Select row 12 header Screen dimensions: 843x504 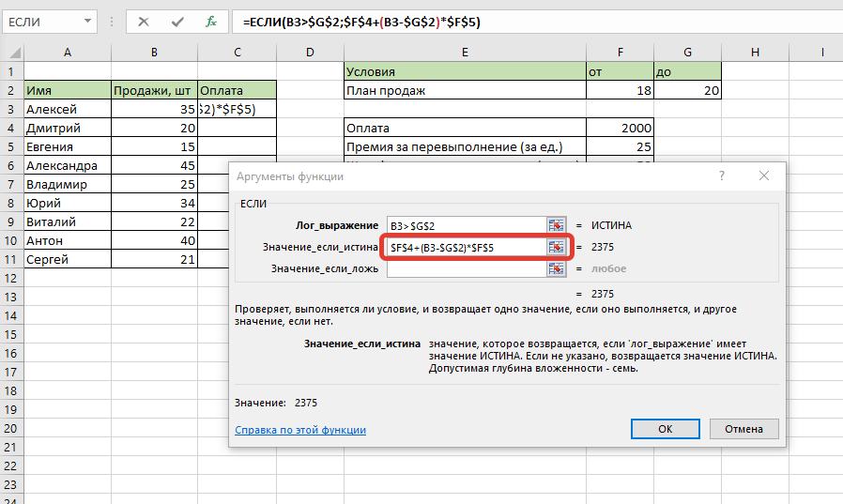click(12, 279)
